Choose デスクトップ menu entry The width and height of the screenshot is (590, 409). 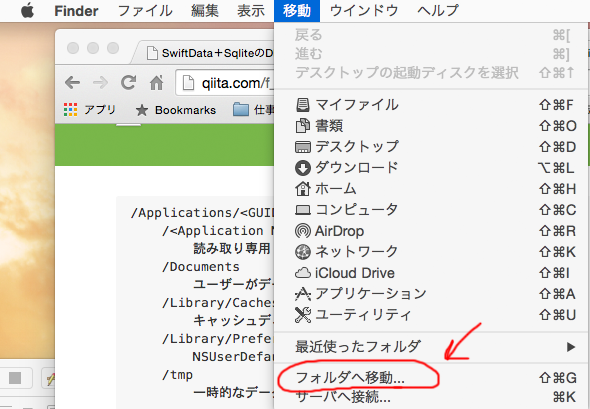(x=432, y=147)
